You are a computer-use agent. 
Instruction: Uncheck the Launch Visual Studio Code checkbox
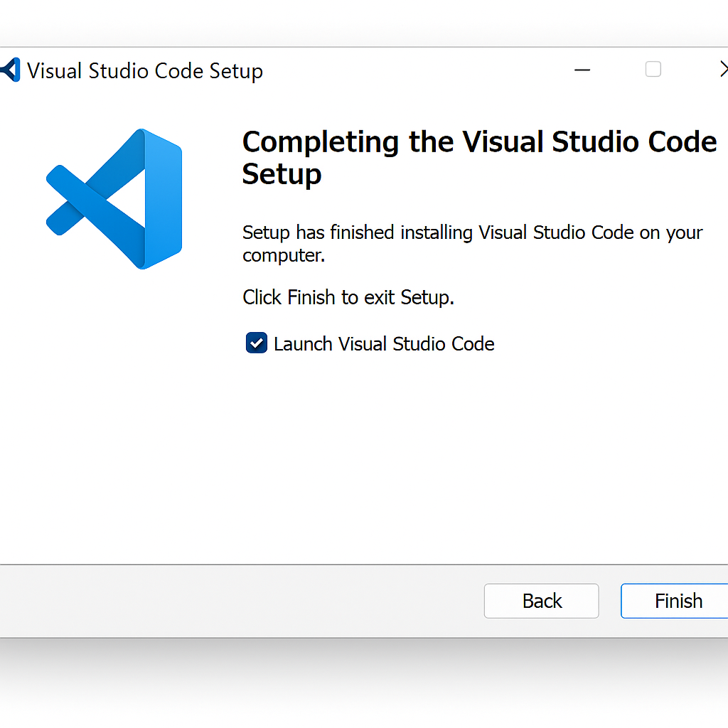pyautogui.click(x=256, y=343)
